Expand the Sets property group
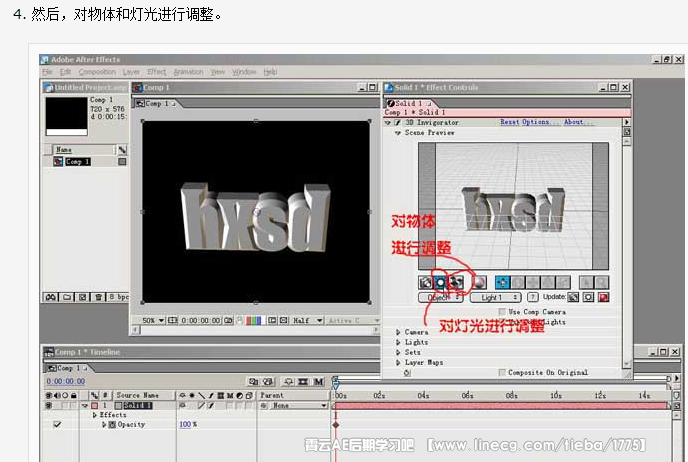The height and width of the screenshot is (462, 688). coord(398,352)
